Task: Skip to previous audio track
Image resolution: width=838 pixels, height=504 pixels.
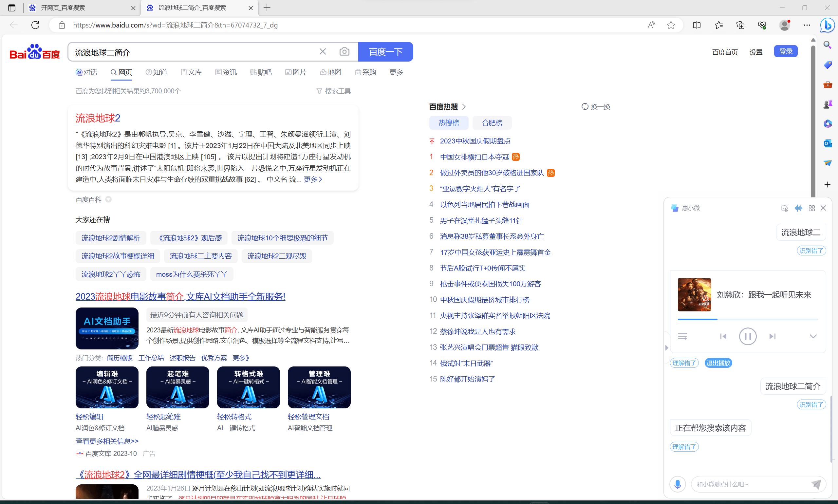Action: (x=723, y=336)
